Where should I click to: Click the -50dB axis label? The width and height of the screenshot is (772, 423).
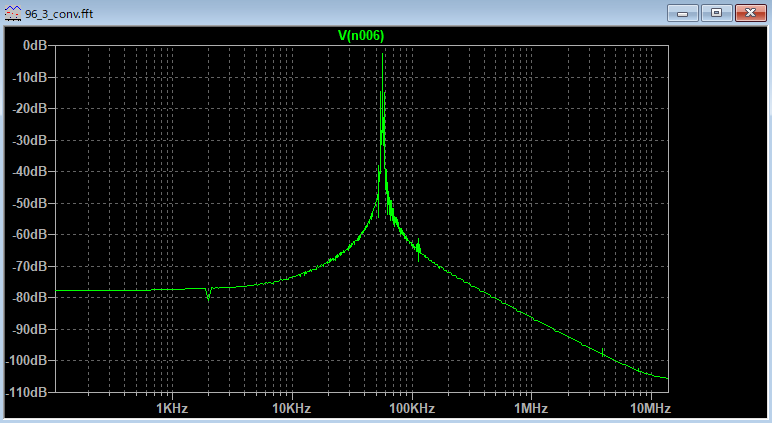[30, 203]
